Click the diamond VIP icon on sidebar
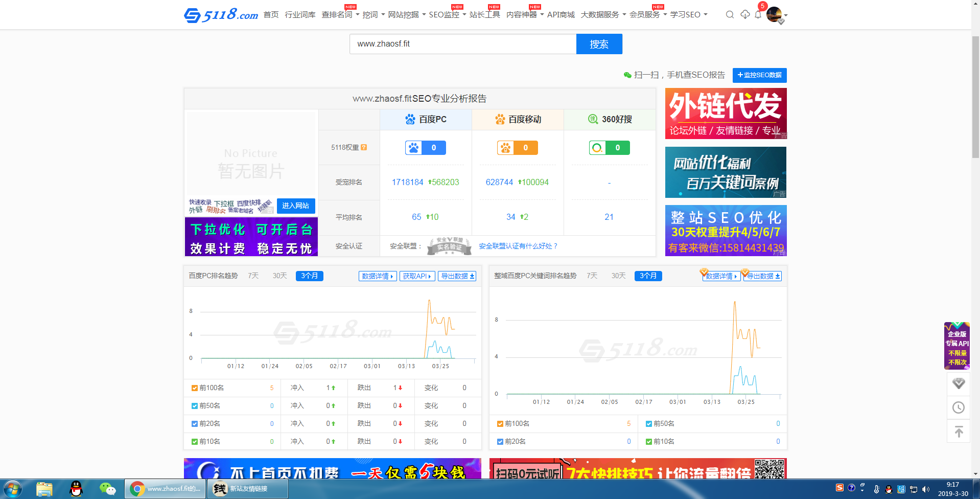980x499 pixels. tap(959, 383)
